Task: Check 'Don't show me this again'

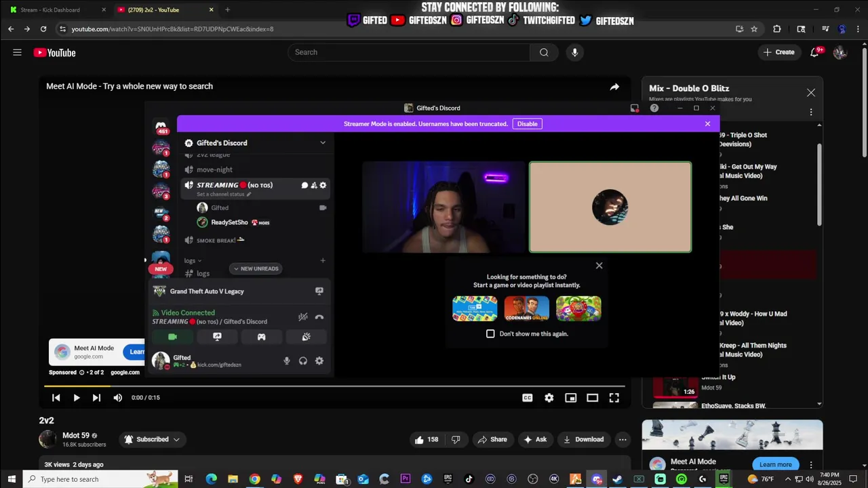Action: point(490,333)
